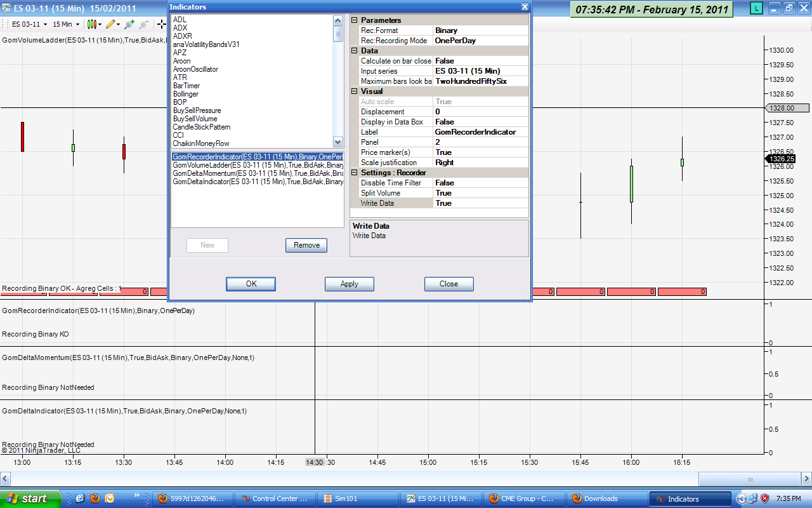
Task: Edit the Panel number field
Action: (x=481, y=142)
